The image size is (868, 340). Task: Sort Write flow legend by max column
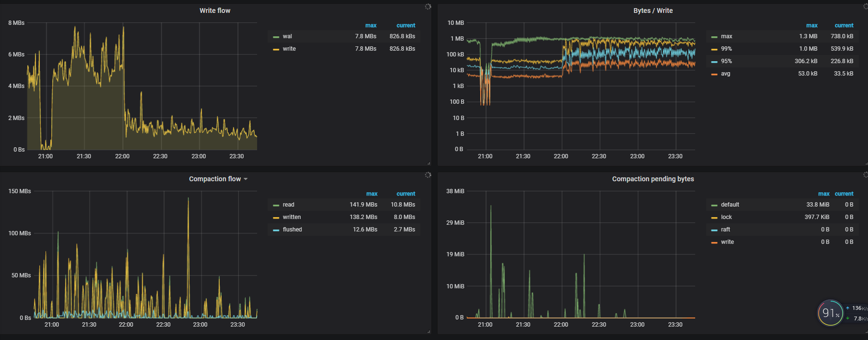pos(371,25)
